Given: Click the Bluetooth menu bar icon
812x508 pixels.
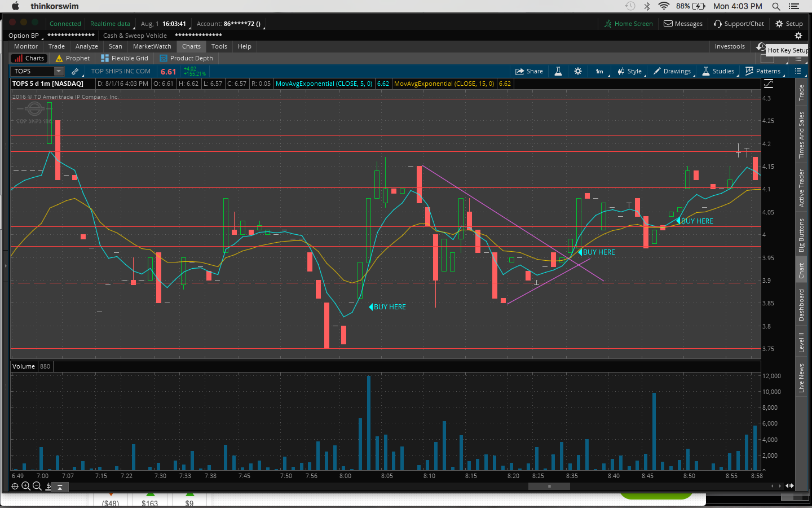Looking at the screenshot, I should [647, 6].
